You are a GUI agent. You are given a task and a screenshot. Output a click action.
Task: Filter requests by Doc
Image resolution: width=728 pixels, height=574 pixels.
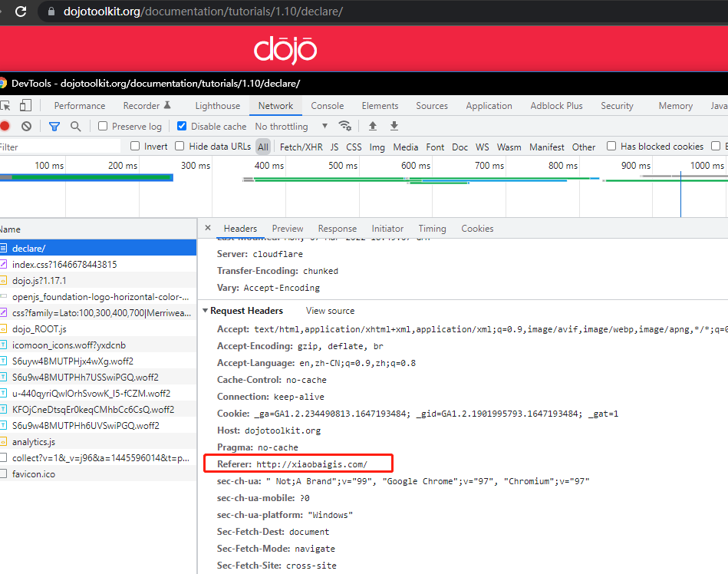[x=460, y=147]
